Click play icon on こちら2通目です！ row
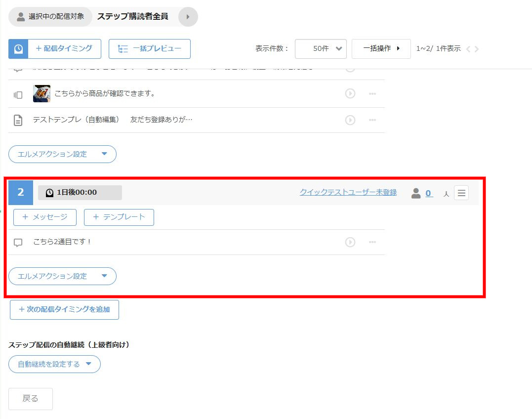 tap(350, 242)
